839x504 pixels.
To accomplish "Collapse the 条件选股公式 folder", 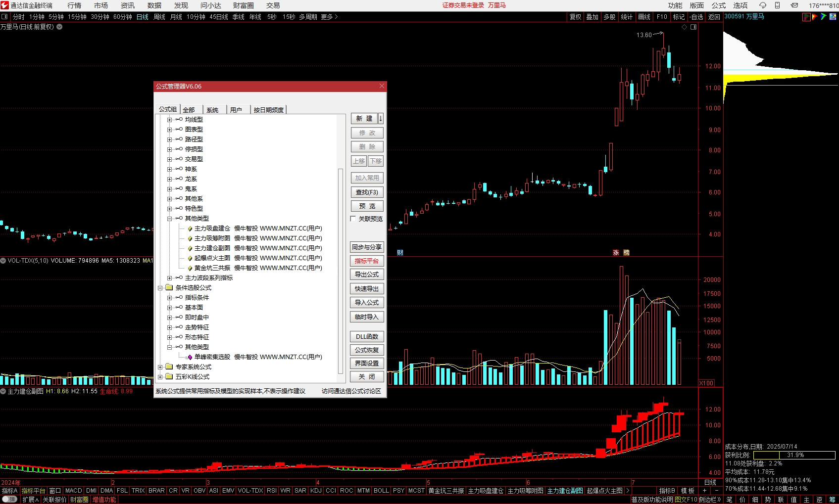I will coord(160,288).
